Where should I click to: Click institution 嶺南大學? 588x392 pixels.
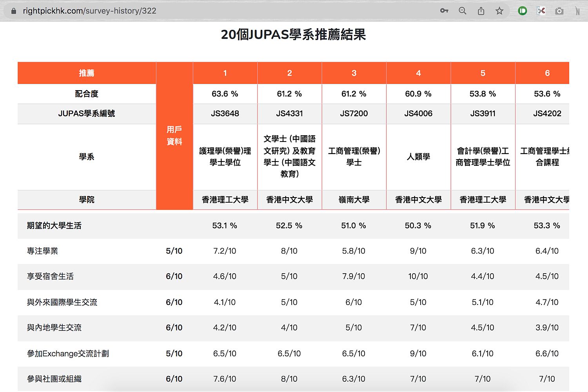[x=354, y=200]
